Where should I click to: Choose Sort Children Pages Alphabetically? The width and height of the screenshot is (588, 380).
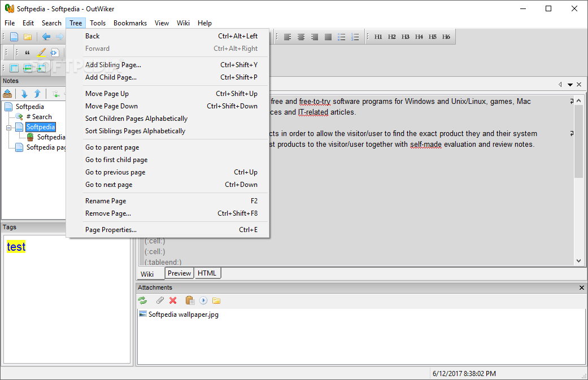tap(168, 119)
